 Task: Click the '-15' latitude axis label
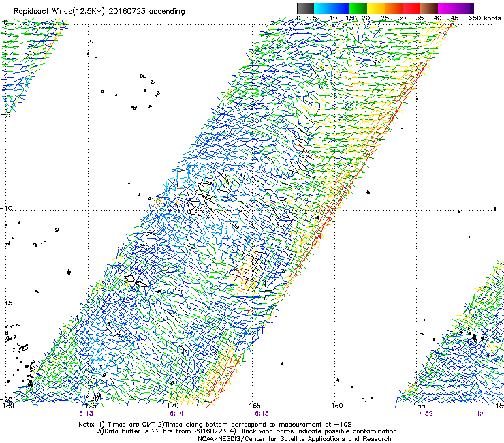pos(6,303)
